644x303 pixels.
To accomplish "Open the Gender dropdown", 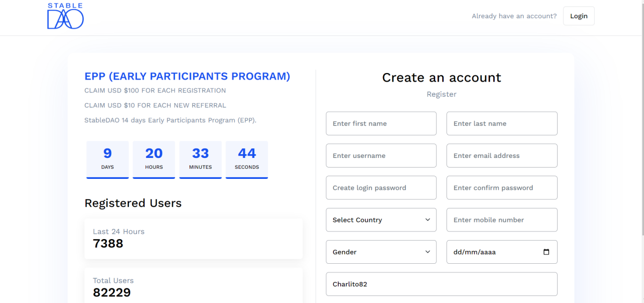I will pyautogui.click(x=381, y=252).
